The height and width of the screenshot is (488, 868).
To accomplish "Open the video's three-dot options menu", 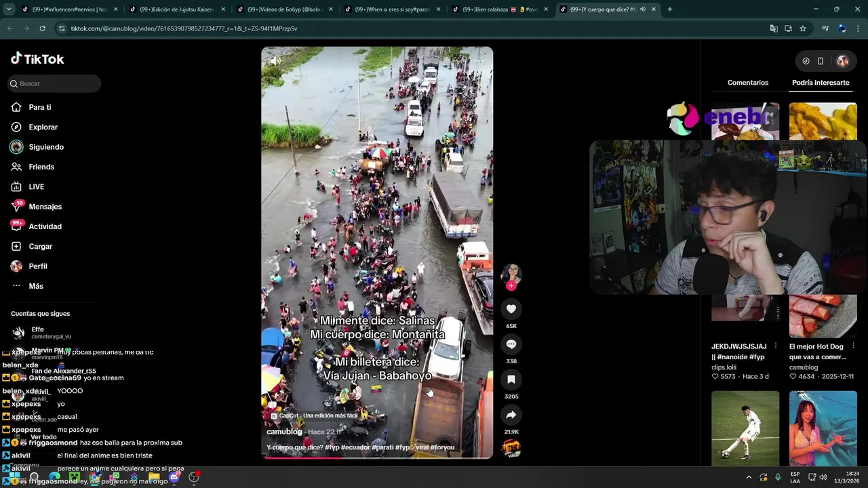I will coord(478,60).
